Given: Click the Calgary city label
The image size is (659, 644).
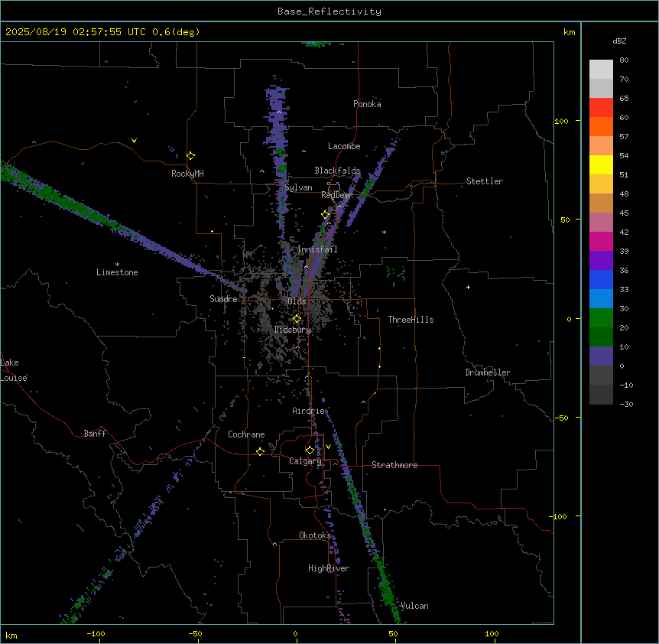Looking at the screenshot, I should 305,461.
